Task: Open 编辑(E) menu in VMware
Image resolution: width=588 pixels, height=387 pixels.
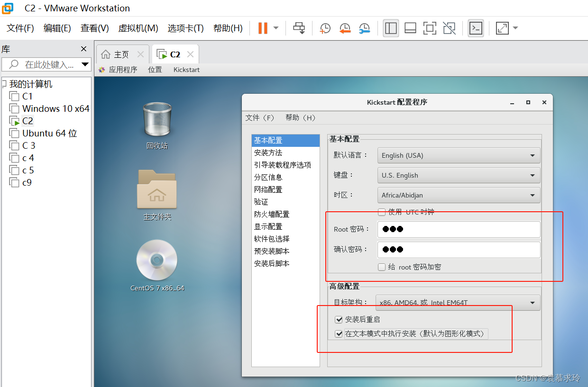Action: pyautogui.click(x=57, y=28)
